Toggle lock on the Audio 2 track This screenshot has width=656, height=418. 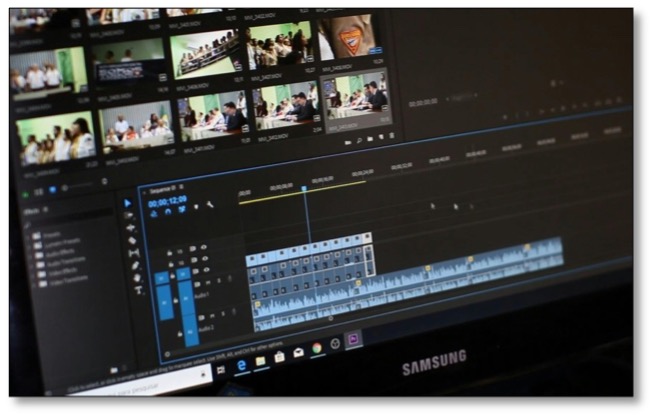(x=181, y=334)
